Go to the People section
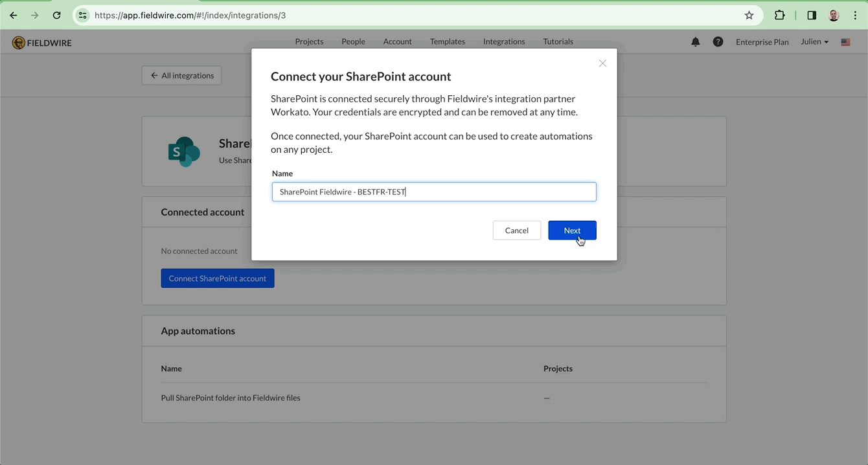This screenshot has height=465, width=868. [353, 41]
